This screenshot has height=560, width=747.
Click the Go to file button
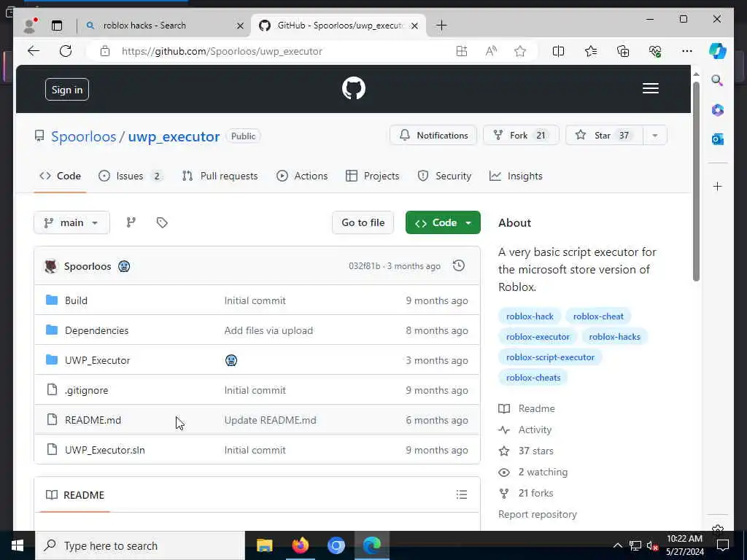click(x=363, y=222)
